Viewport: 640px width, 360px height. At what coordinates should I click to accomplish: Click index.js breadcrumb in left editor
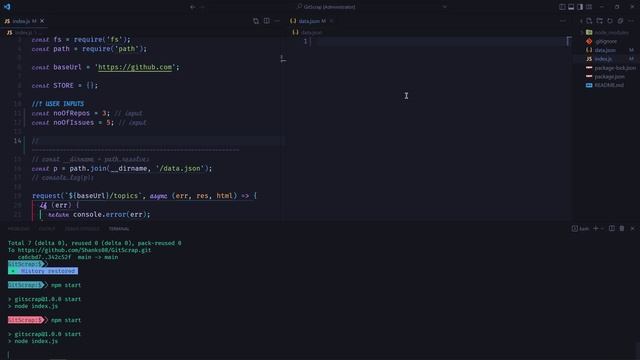point(24,33)
